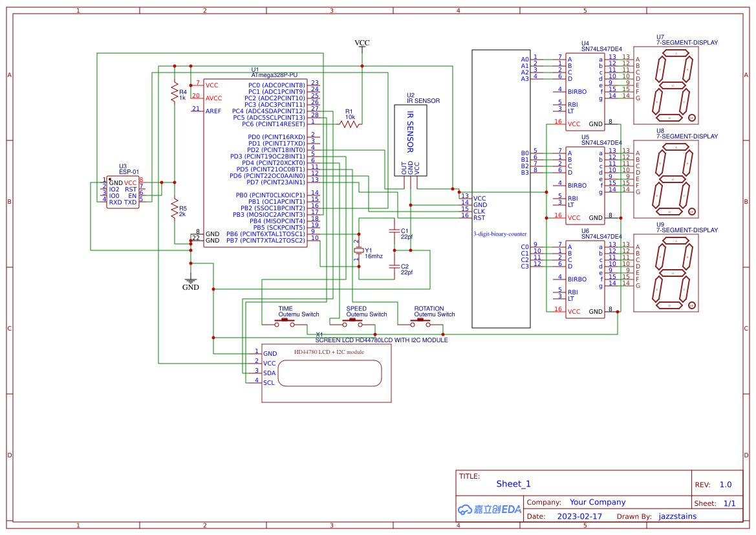
Task: Click the LCD screen outline in HD44780 module
Action: coord(330,373)
